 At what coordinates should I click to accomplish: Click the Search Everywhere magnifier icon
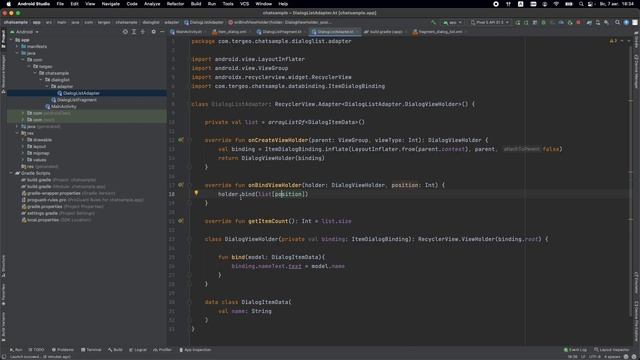click(x=618, y=22)
